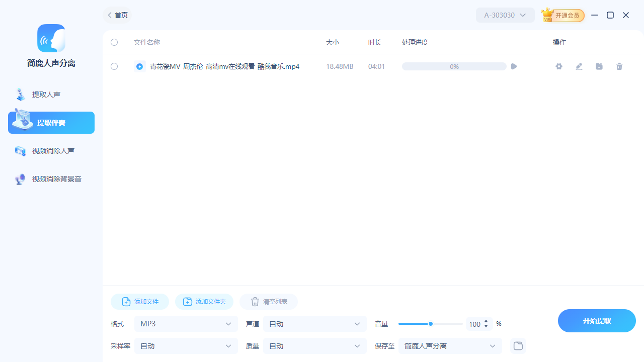The width and height of the screenshot is (644, 362).
Task: Browse save folder next to 保存至
Action: [518, 345]
